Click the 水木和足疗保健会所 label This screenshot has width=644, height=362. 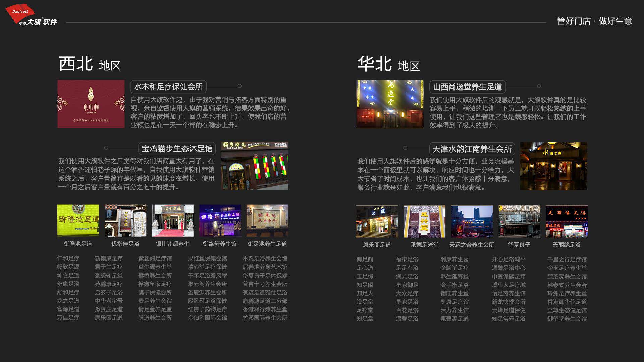pos(168,87)
